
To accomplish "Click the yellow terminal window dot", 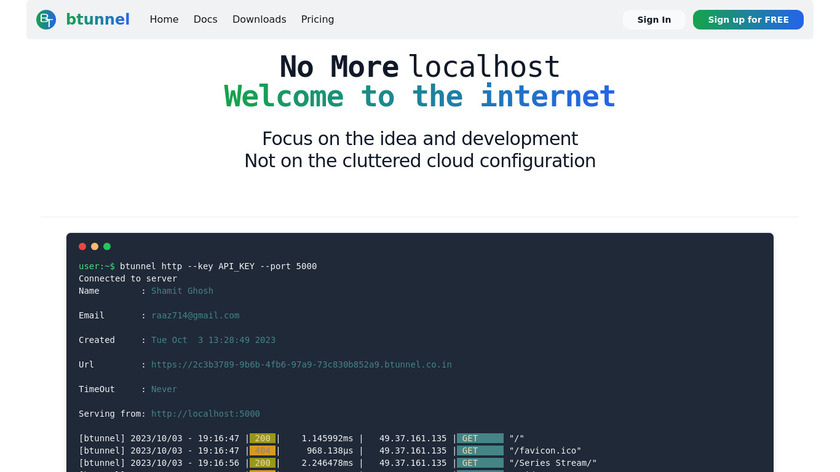I will [94, 246].
